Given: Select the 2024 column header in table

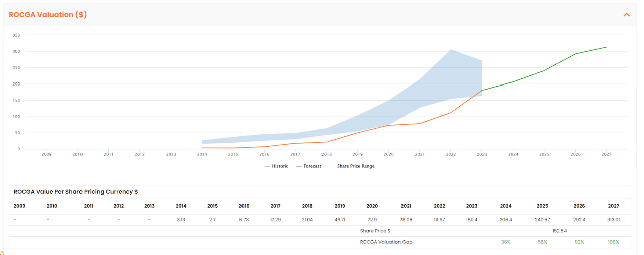Looking at the screenshot, I should 506,206.
